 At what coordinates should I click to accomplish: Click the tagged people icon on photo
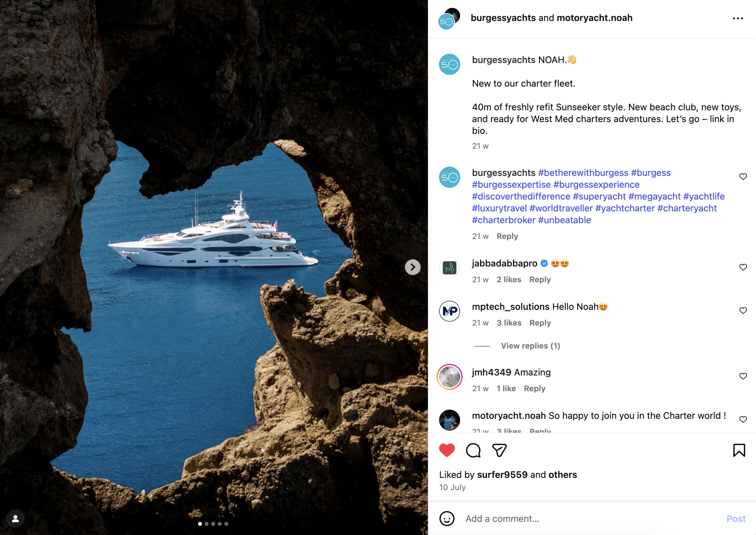tap(15, 519)
